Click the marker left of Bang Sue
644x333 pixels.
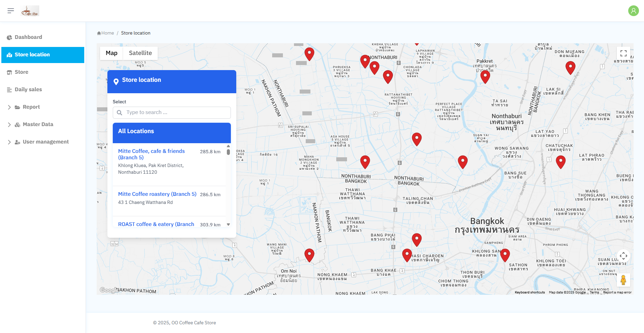(x=463, y=162)
